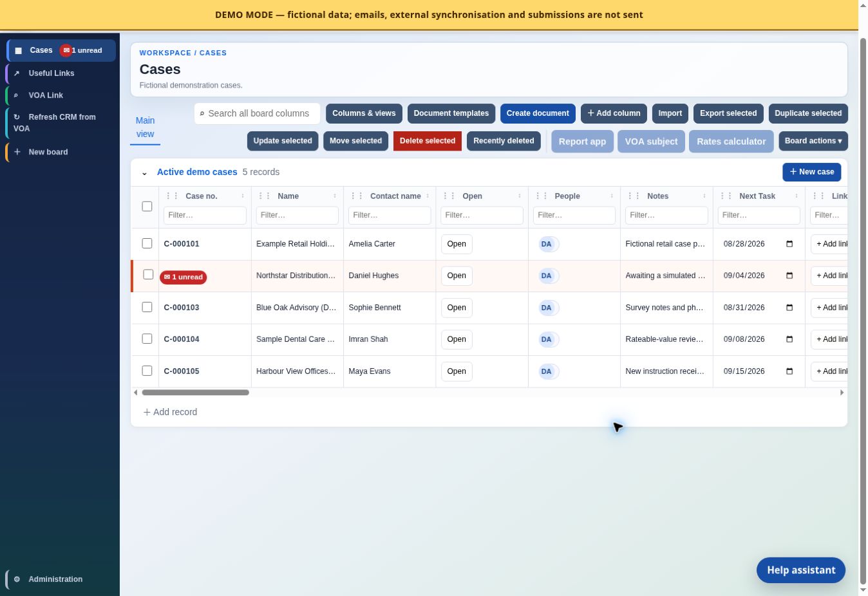Switch to the Main view tab
The width and height of the screenshot is (868, 596).
145,127
